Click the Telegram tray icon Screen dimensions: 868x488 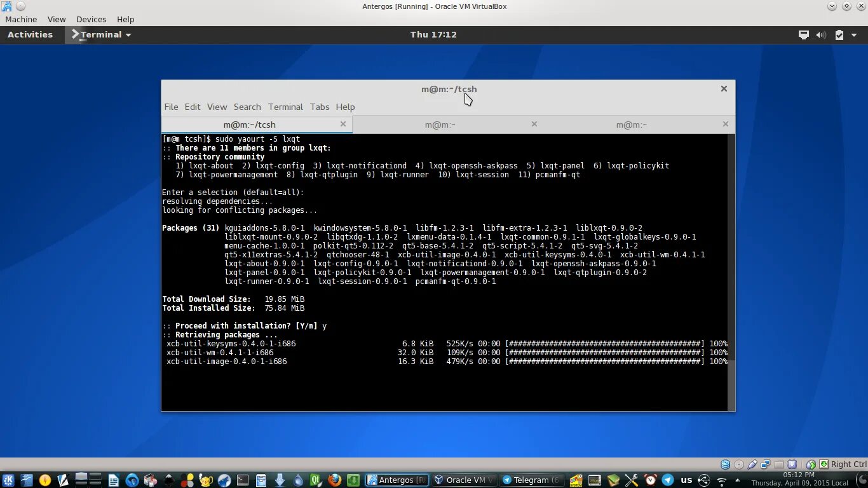tap(668, 480)
